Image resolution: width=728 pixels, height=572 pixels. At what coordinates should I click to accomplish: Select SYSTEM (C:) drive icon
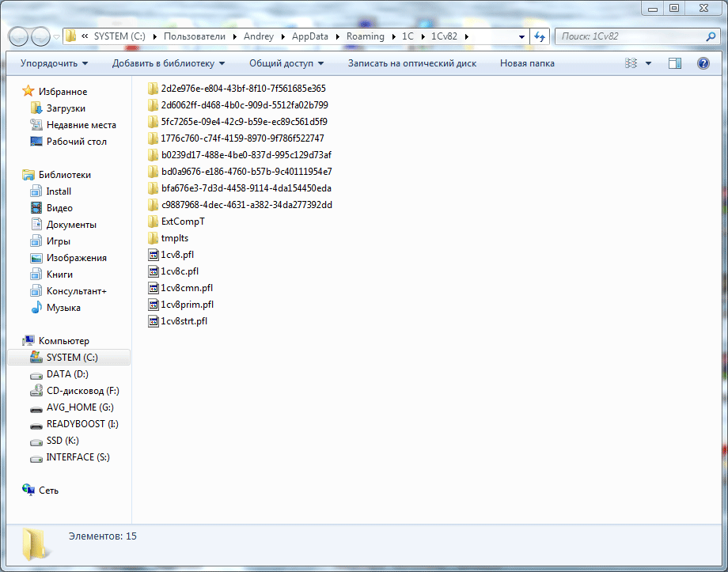pos(36,358)
